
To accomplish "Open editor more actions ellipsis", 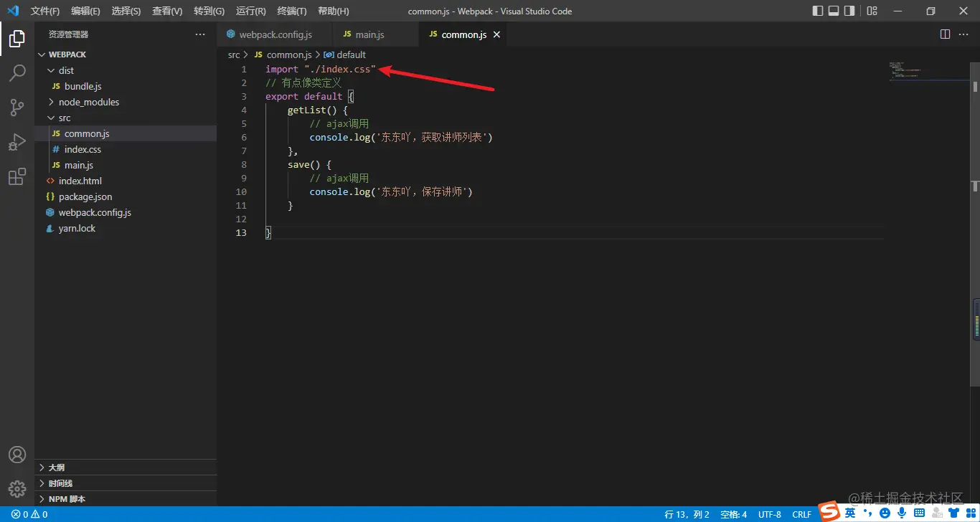I will coord(965,34).
